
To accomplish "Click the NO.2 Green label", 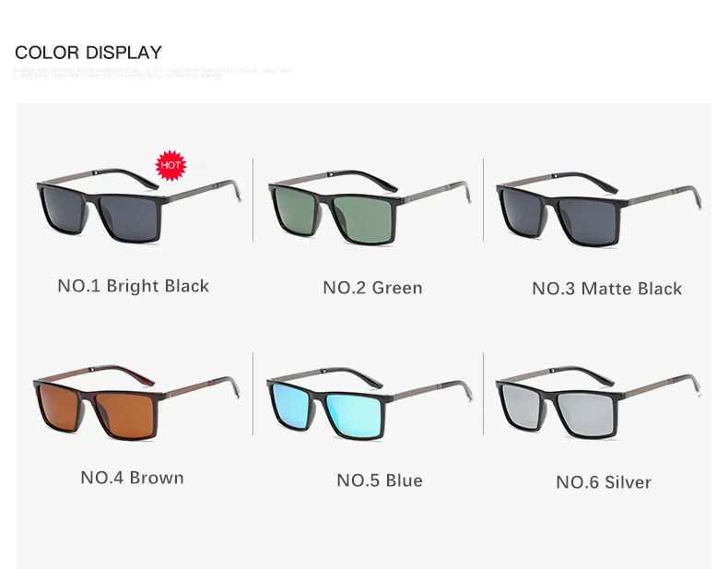I will (373, 288).
